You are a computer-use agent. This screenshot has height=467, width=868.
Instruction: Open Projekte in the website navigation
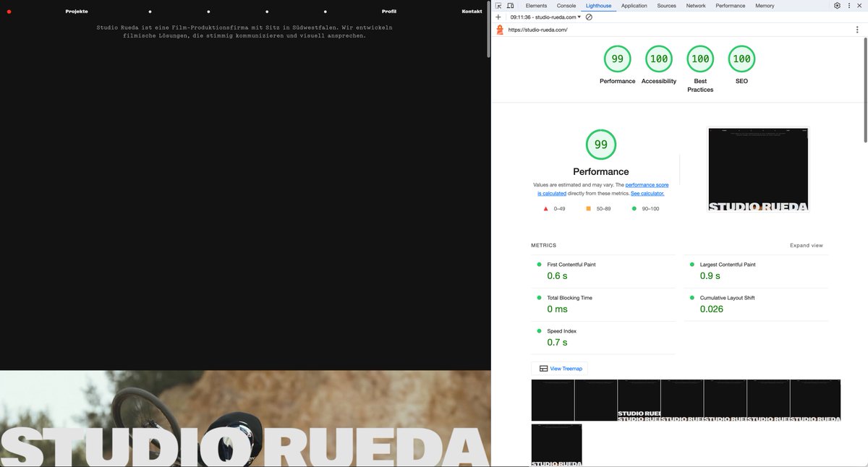tap(77, 12)
